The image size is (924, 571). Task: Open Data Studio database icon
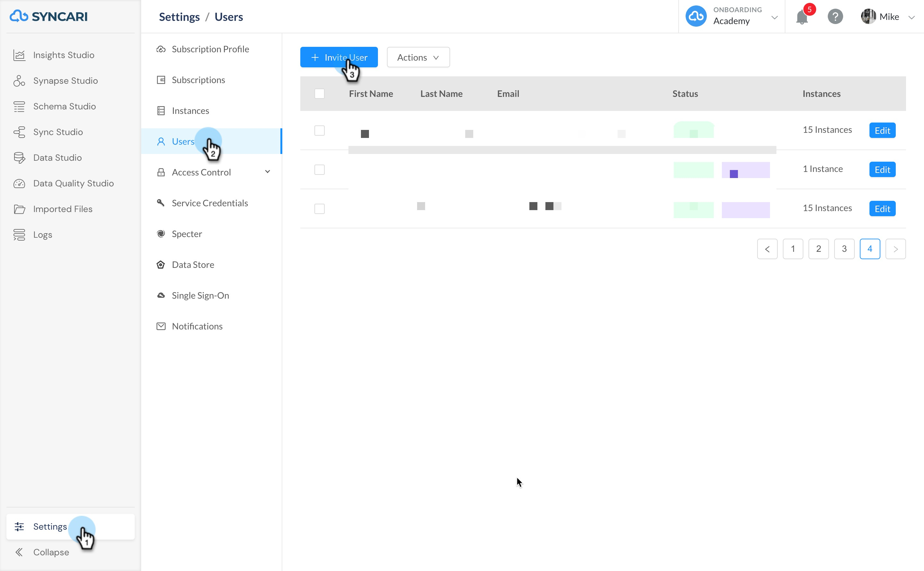click(x=19, y=158)
